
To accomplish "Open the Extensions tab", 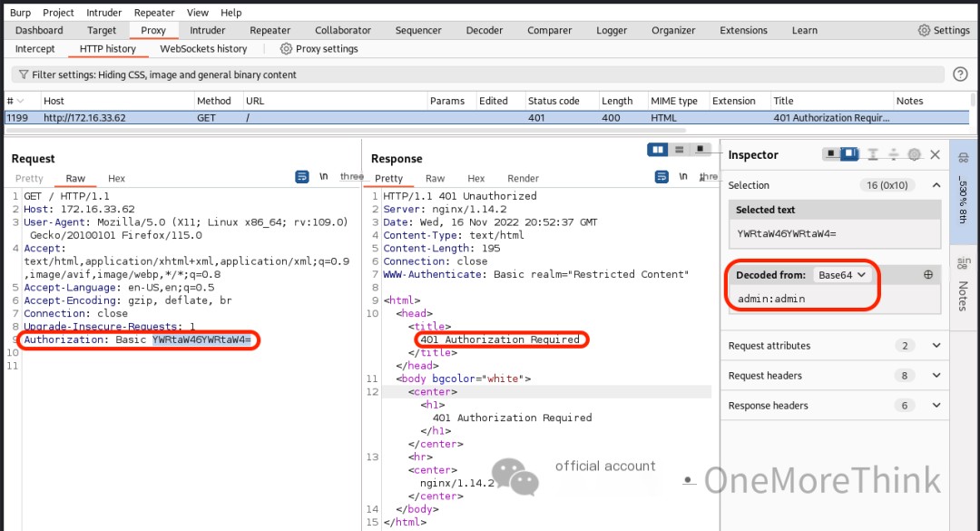I will (x=743, y=30).
